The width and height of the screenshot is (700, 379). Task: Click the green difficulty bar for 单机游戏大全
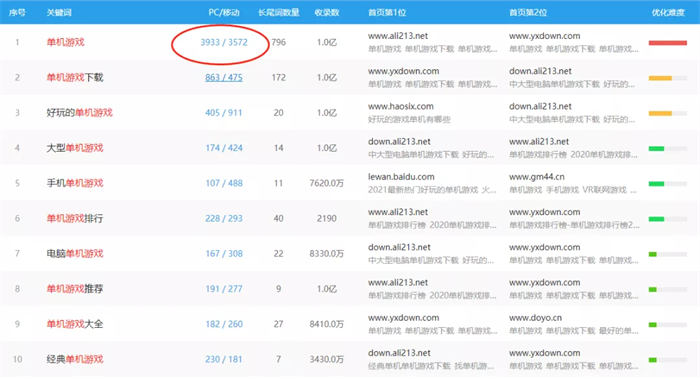tap(653, 325)
